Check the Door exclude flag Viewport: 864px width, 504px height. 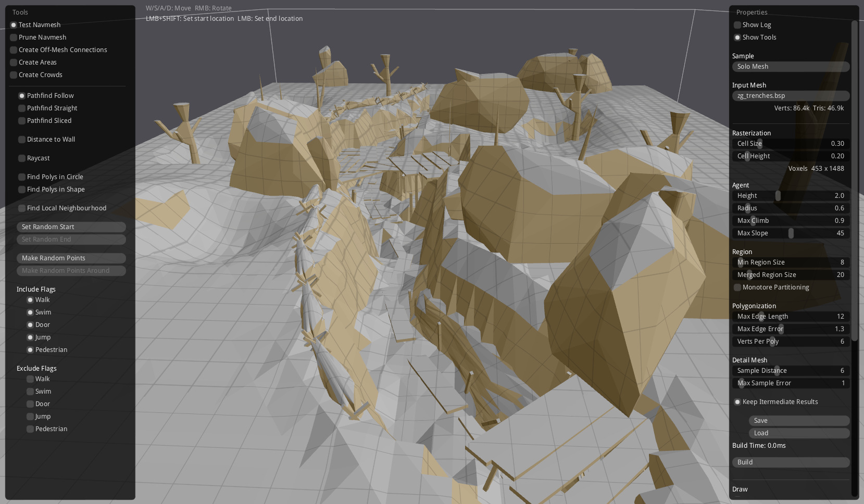tap(30, 404)
